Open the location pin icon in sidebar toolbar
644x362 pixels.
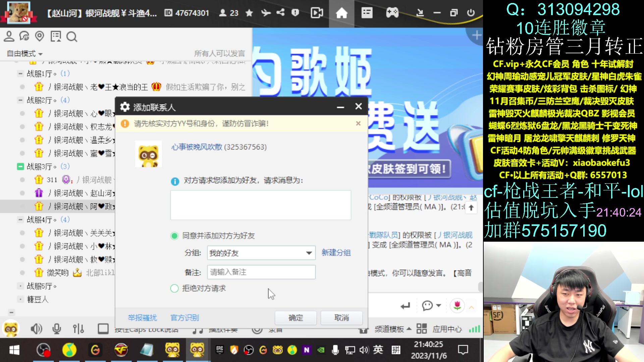(x=40, y=36)
